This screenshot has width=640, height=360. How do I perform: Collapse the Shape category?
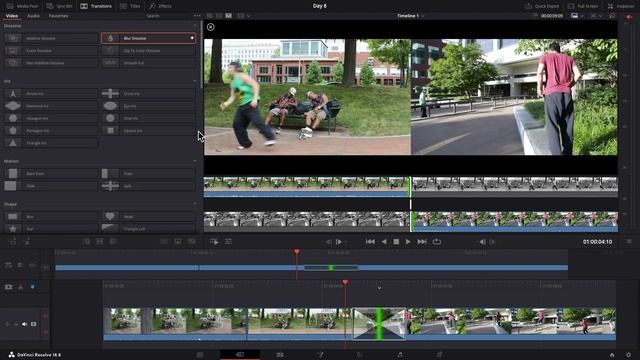pyautogui.click(x=195, y=204)
